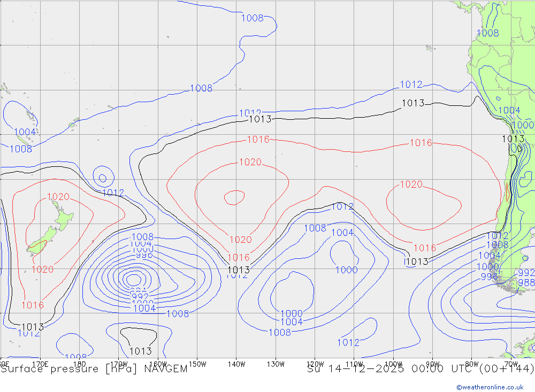
Task: Click the 180 longitude axis label
Action: click(x=80, y=364)
